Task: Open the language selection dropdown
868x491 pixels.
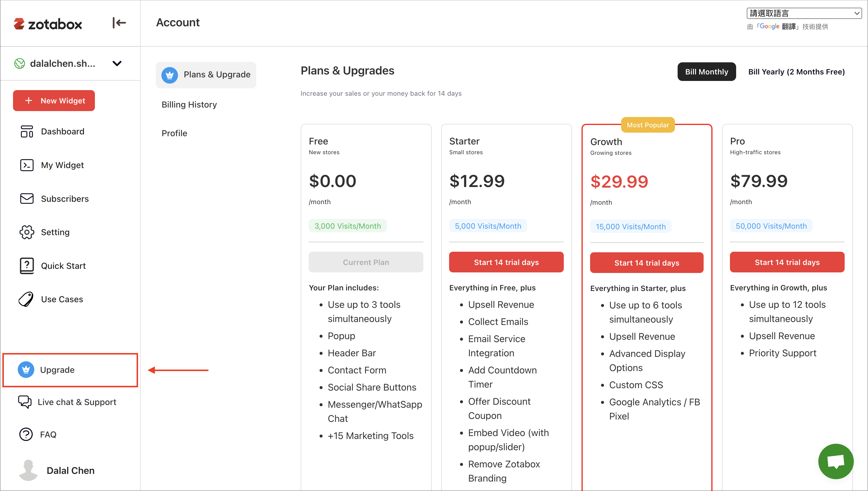Action: click(804, 13)
